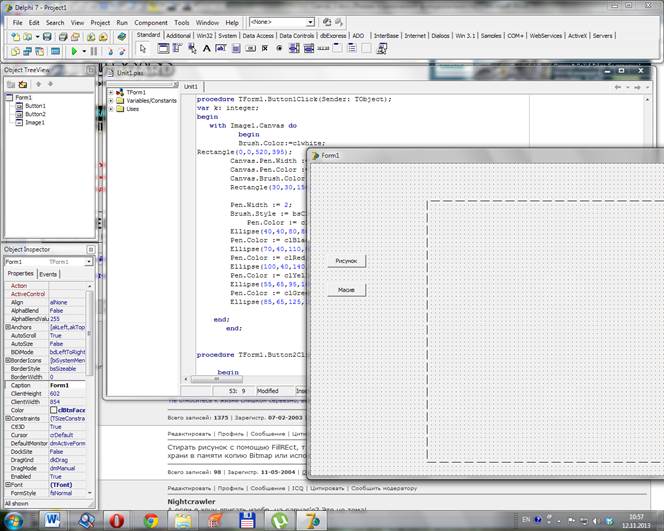Select Button2 in Object TreeView
The image size is (664, 531).
coord(35,114)
